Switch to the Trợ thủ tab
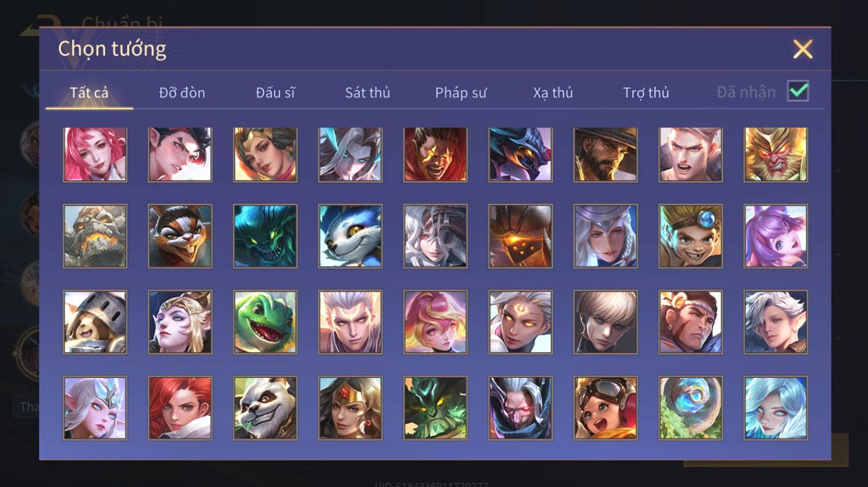The width and height of the screenshot is (868, 487). coord(646,93)
